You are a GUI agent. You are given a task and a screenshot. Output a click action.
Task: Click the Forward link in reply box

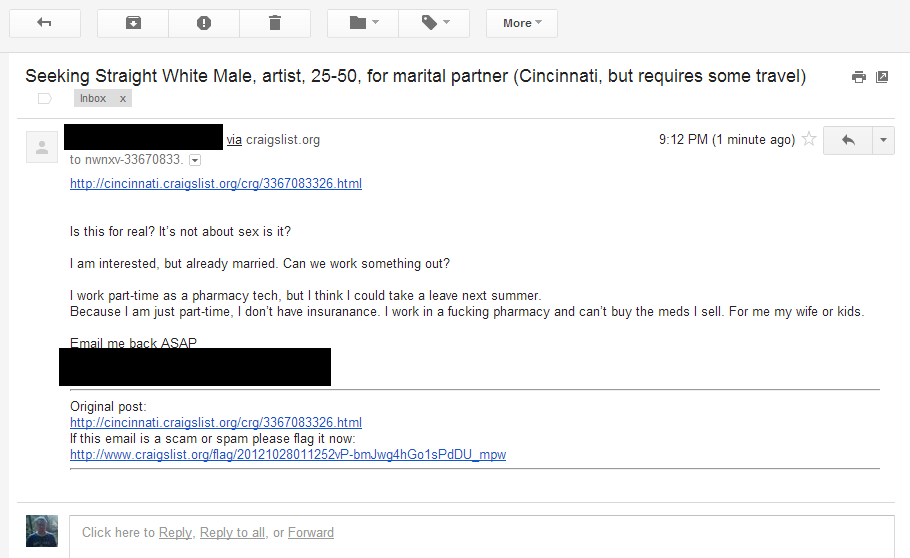[311, 532]
